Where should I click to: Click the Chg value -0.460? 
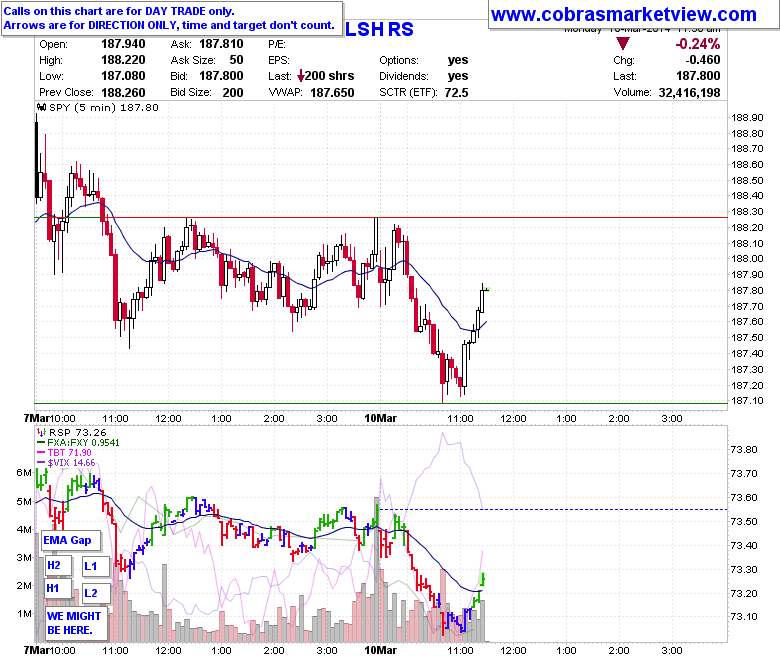point(703,60)
